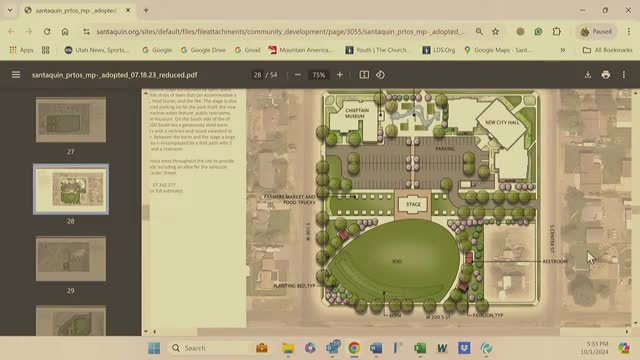This screenshot has height=360, width=640.
Task: Open the Utah News, Sports bookmark
Action: pos(96,50)
